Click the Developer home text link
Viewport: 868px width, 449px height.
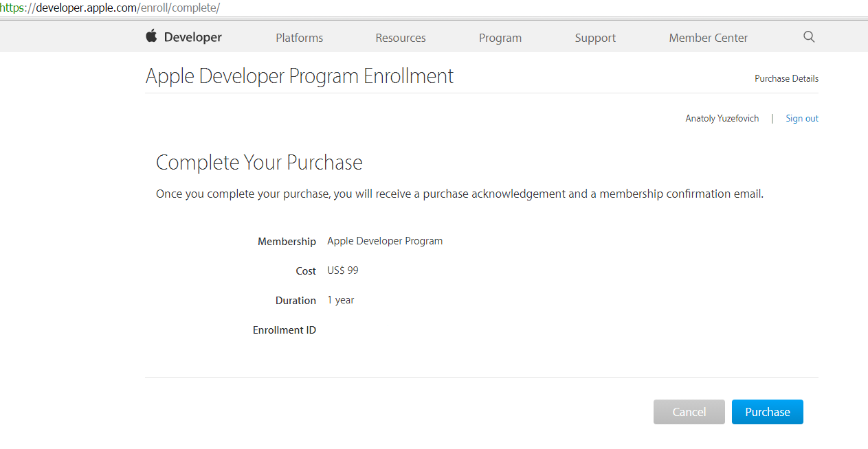pos(193,38)
